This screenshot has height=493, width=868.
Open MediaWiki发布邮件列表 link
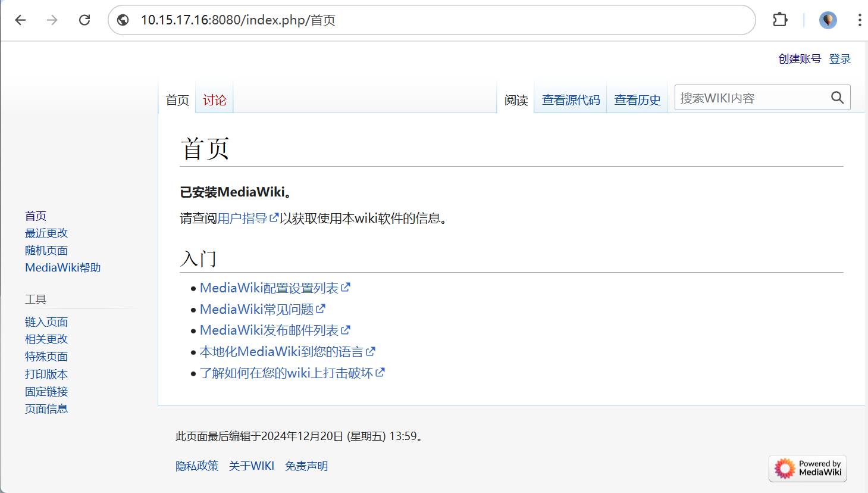[275, 330]
